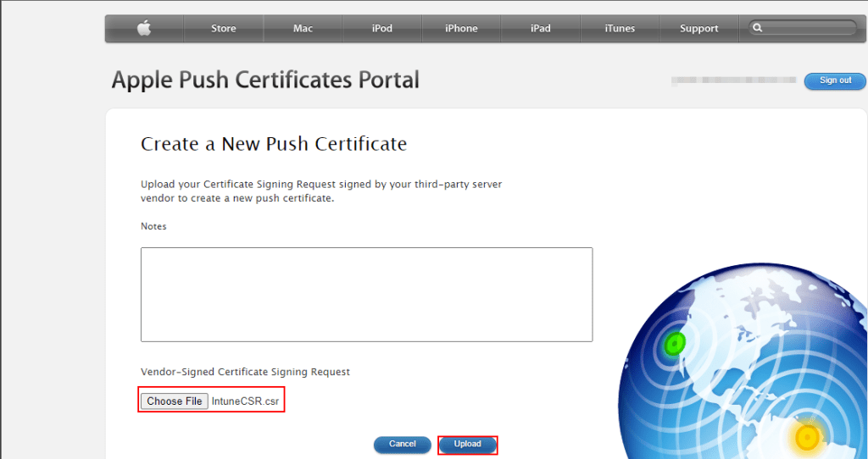The height and width of the screenshot is (459, 868).
Task: Click inside the Notes text area
Action: tap(366, 294)
